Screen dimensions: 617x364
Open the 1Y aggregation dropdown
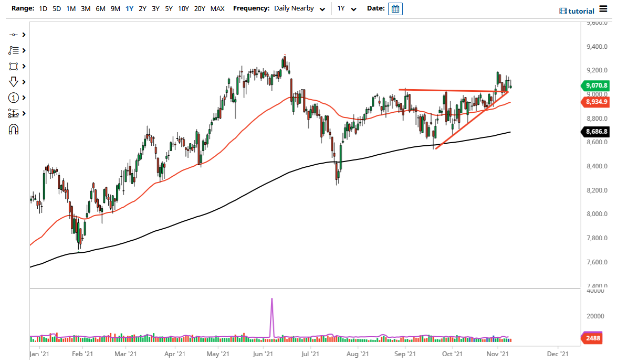tap(347, 8)
